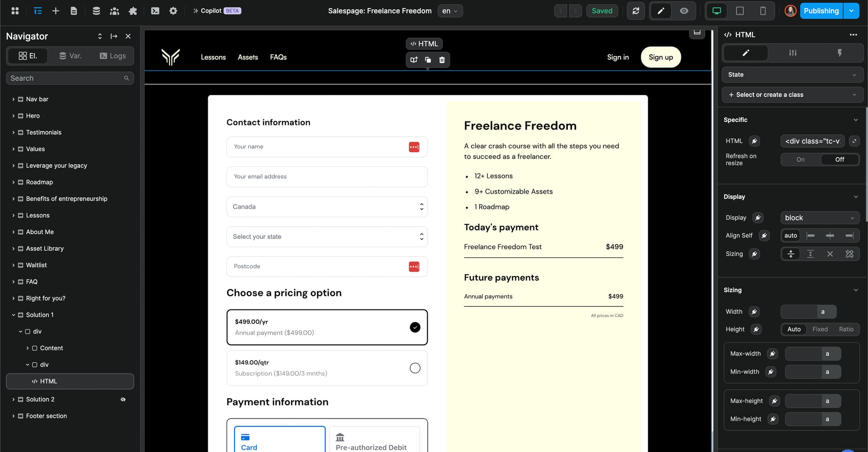Viewport: 868px width, 452px height.
Task: Click the redo arrow button
Action: pos(576,11)
